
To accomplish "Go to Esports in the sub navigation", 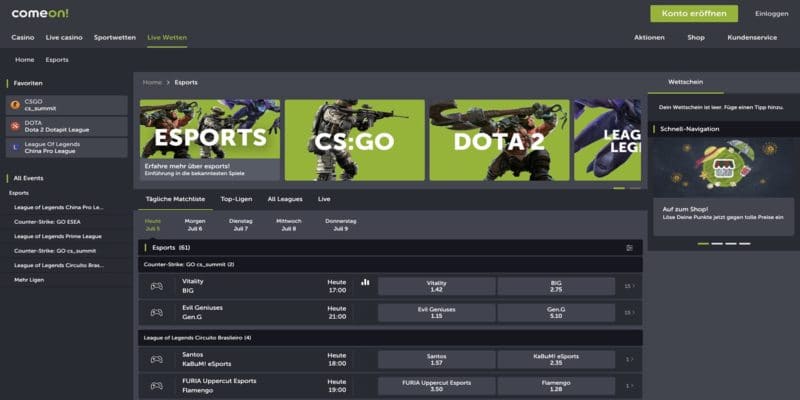I will click(57, 60).
